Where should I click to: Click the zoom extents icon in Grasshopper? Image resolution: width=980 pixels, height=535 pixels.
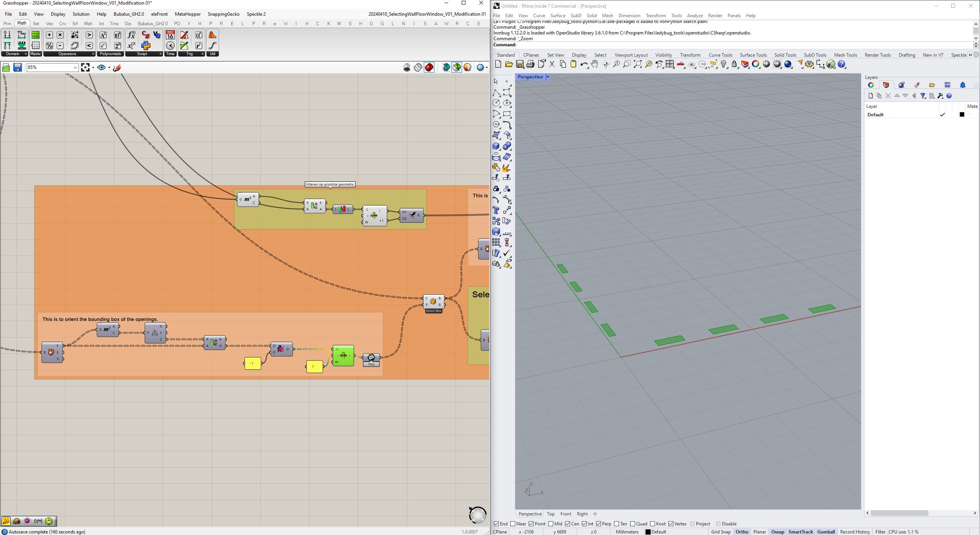click(85, 67)
